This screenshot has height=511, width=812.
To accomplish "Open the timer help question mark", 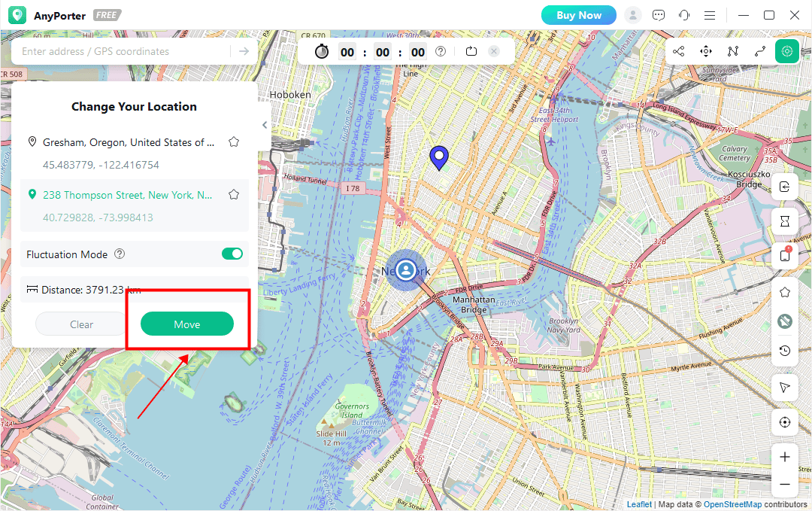I will pyautogui.click(x=441, y=51).
